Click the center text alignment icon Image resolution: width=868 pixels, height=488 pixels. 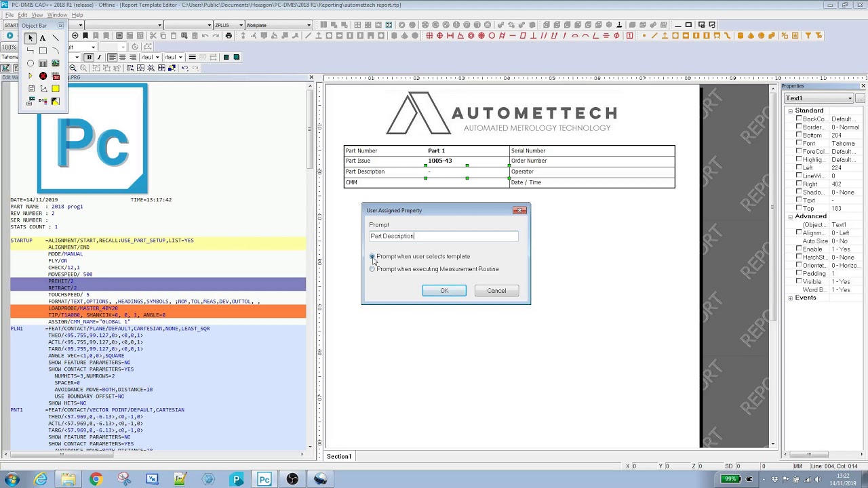pyautogui.click(x=123, y=57)
